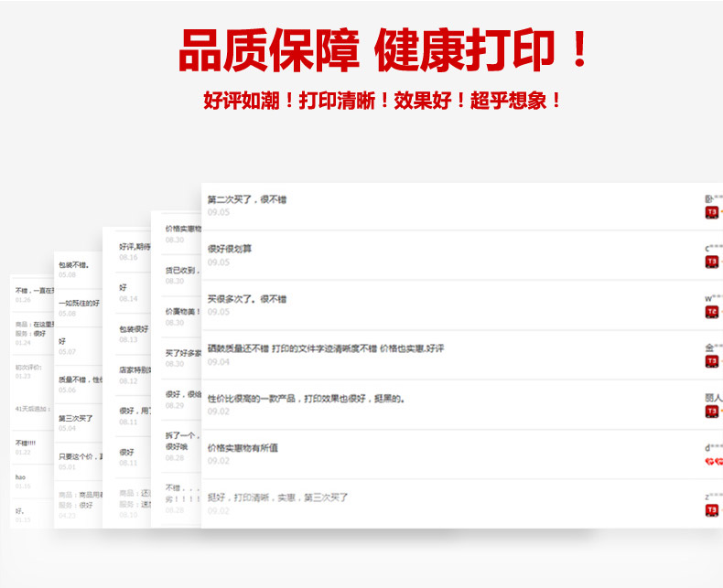Click subtitle 好评如潮！打印清晰！效果好！超乎想象！

pyautogui.click(x=383, y=101)
